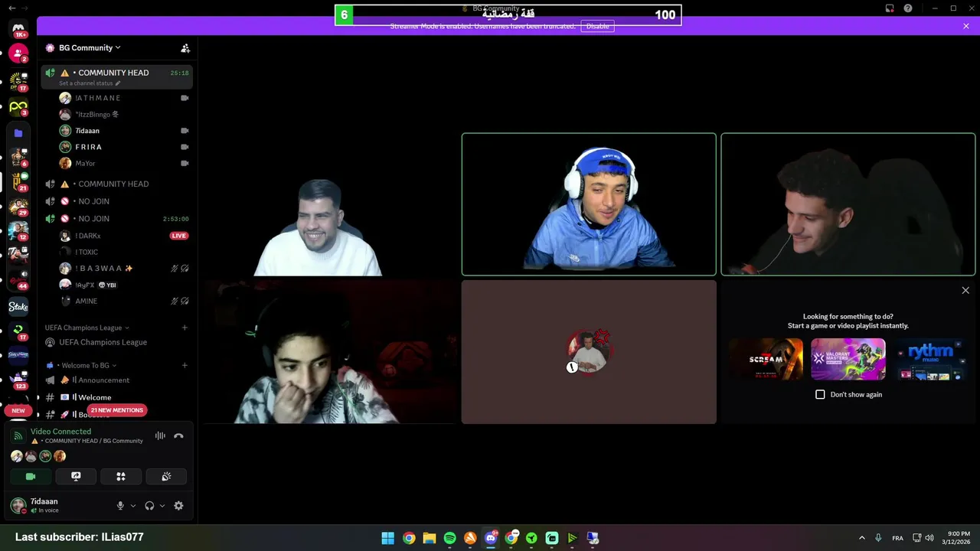
Task: Open server icon with 17 badge at top
Action: pos(18,80)
